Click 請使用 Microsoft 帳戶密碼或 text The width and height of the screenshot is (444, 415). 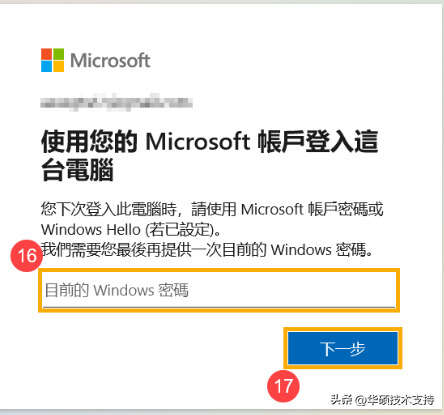pos(287,209)
